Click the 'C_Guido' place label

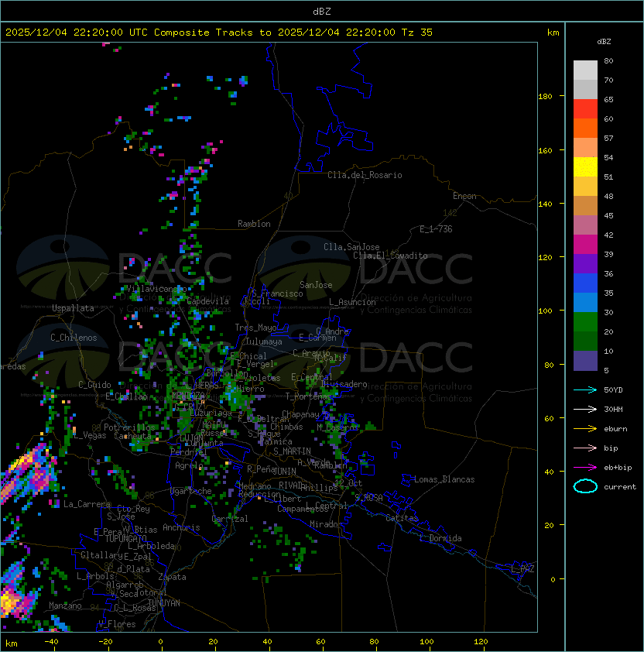(94, 385)
